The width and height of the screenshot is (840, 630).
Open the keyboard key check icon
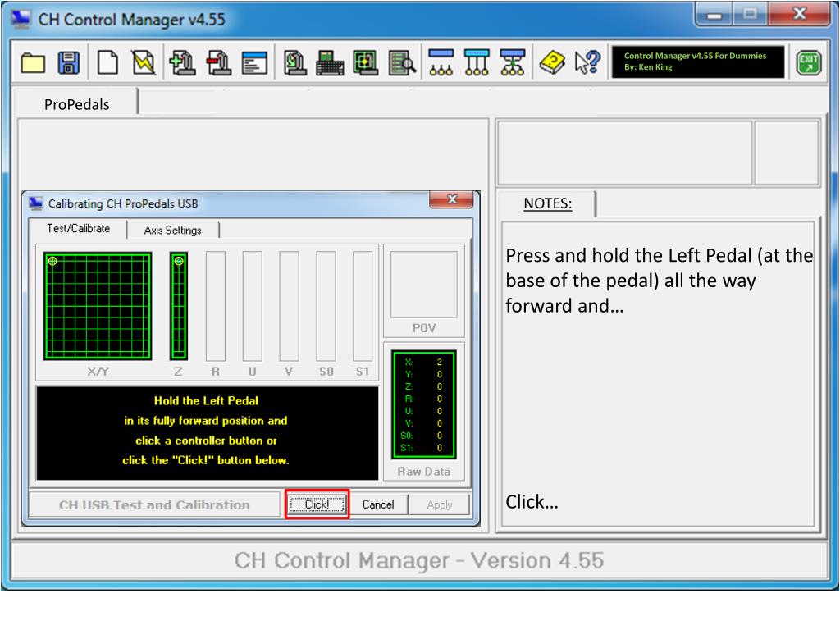tap(330, 62)
